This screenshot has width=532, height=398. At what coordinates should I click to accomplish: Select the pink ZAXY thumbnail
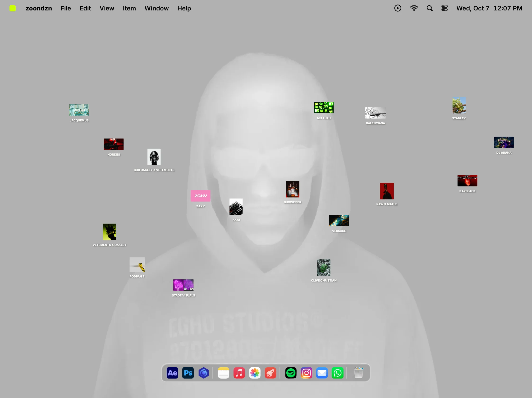(x=200, y=196)
